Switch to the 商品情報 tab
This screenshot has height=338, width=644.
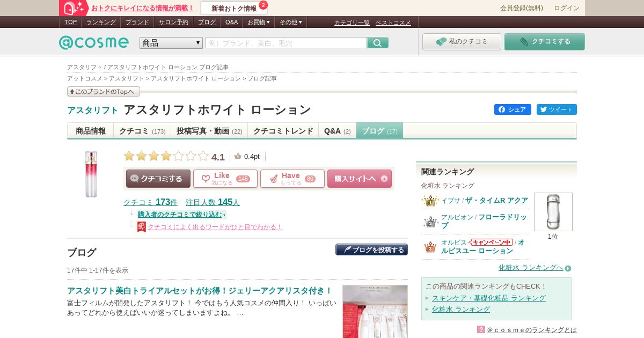coord(91,131)
